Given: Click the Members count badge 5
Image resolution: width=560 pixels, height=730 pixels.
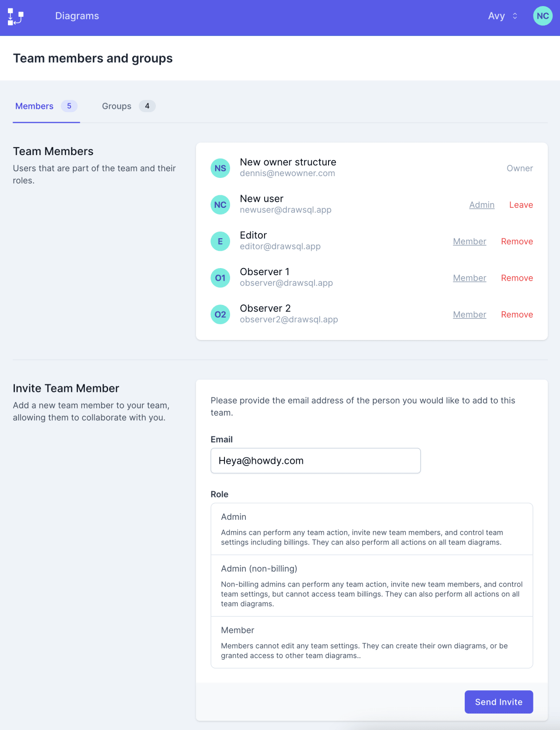Looking at the screenshot, I should [x=69, y=106].
